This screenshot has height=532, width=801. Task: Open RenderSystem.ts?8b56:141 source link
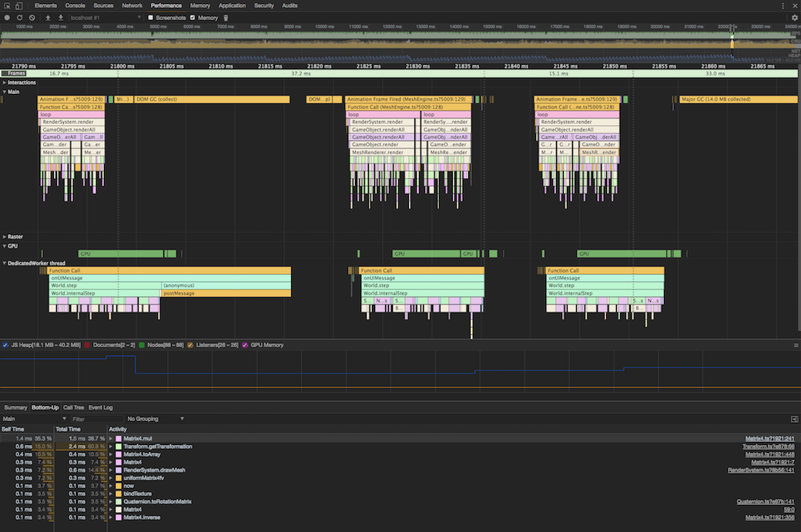pos(761,470)
